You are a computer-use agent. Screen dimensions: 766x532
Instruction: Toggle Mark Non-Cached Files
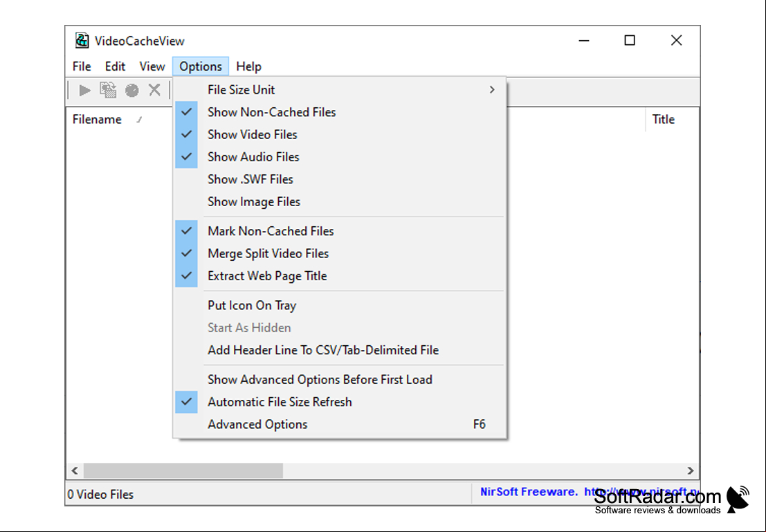(340, 232)
